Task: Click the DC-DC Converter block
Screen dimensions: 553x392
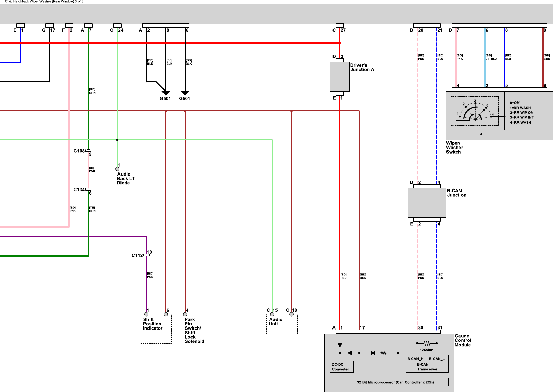Action: (x=341, y=367)
